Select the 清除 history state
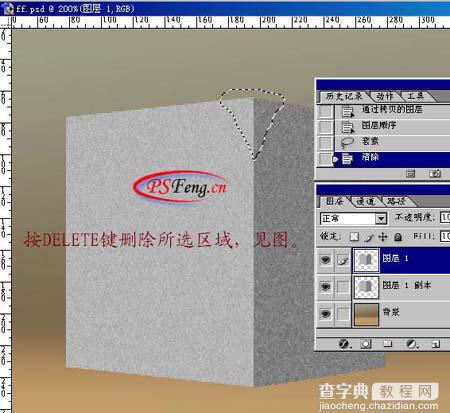The width and height of the screenshot is (450, 413). click(x=370, y=157)
